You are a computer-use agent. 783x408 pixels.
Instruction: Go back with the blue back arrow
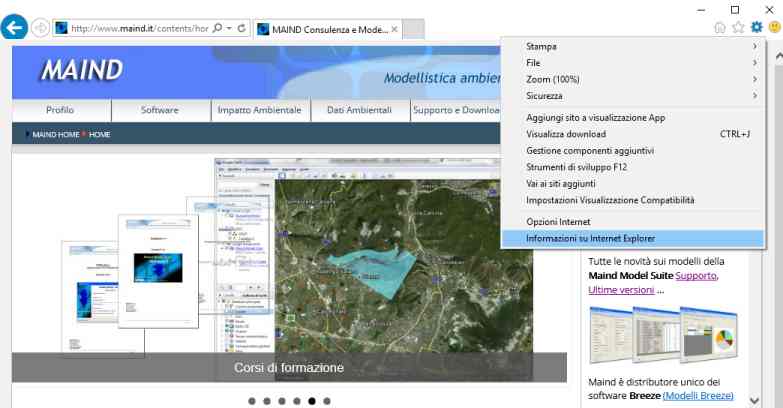(x=14, y=27)
